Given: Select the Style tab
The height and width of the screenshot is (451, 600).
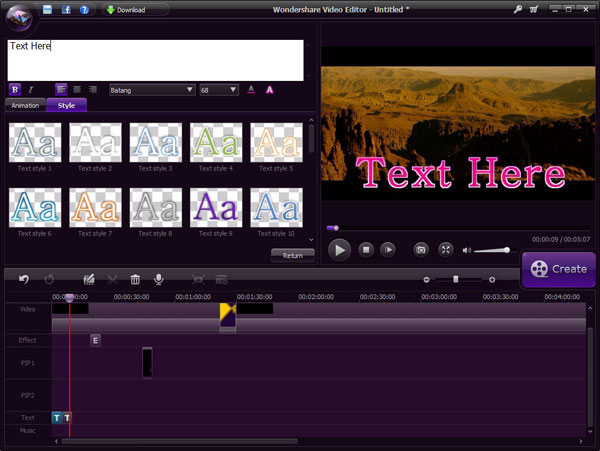Looking at the screenshot, I should [67, 105].
